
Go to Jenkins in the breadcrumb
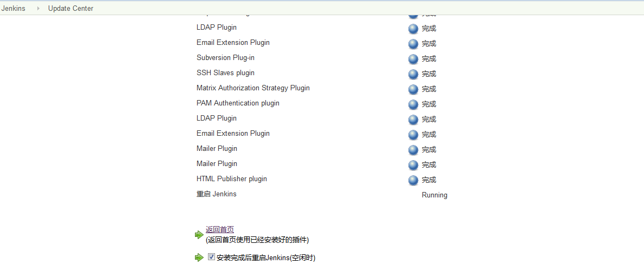click(x=13, y=8)
